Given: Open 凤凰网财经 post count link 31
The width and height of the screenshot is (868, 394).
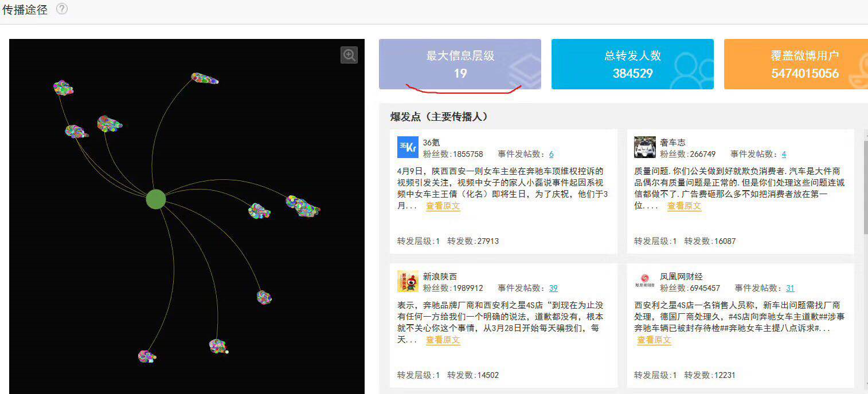Looking at the screenshot, I should click(x=790, y=288).
